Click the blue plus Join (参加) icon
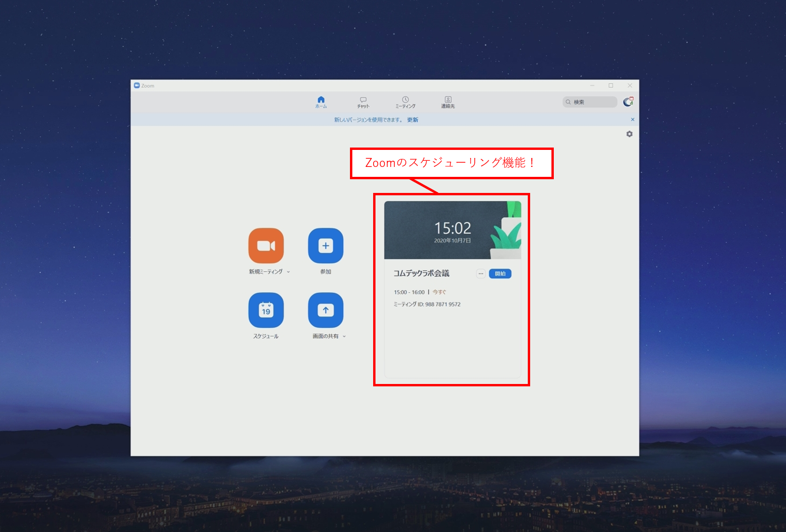Viewport: 786px width, 532px height. click(326, 246)
